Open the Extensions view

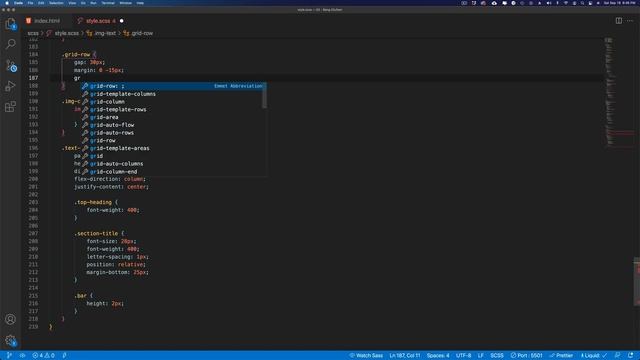click(11, 107)
